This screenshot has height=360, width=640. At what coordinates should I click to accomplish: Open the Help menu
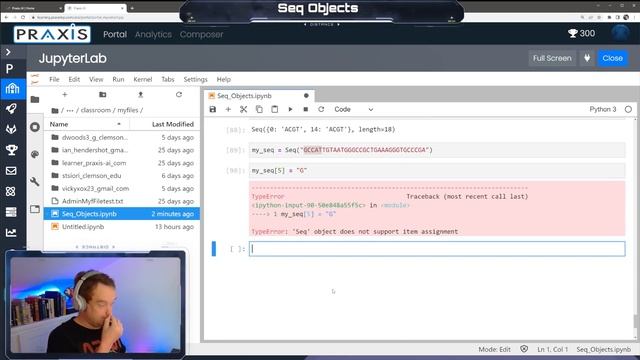(223, 79)
